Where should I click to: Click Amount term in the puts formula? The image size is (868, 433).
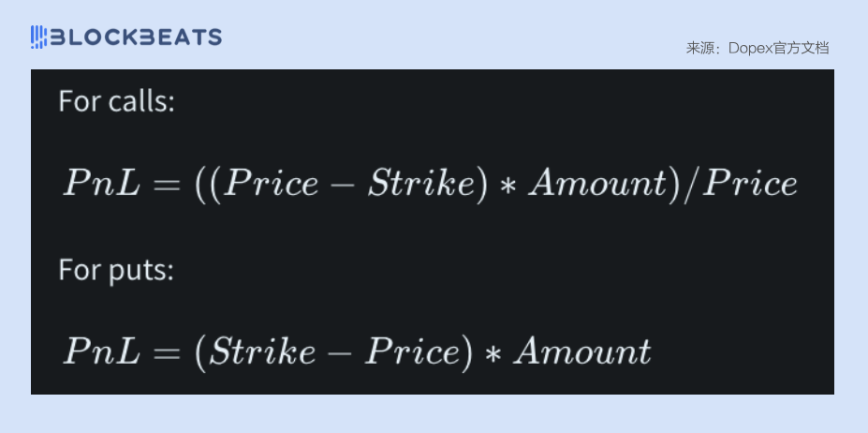[583, 351]
